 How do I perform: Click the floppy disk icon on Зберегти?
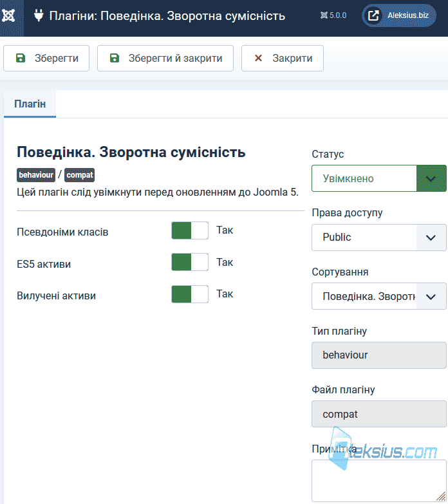pyautogui.click(x=21, y=58)
